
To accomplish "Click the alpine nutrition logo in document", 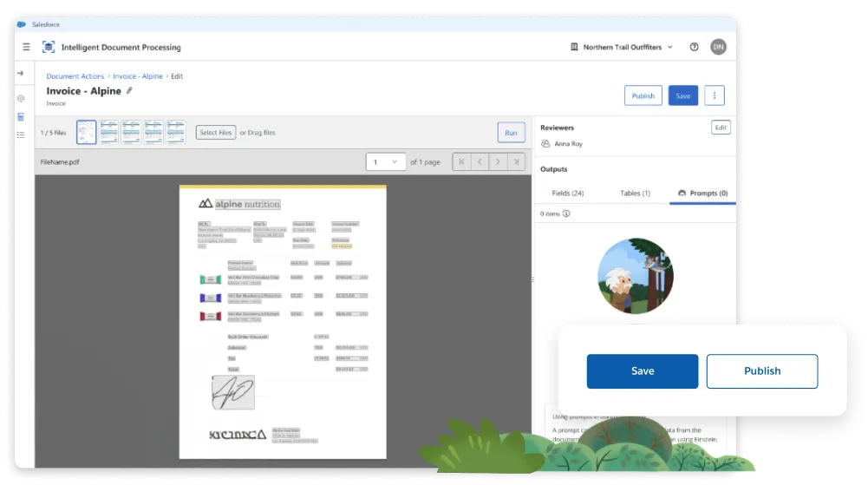I will pyautogui.click(x=239, y=204).
